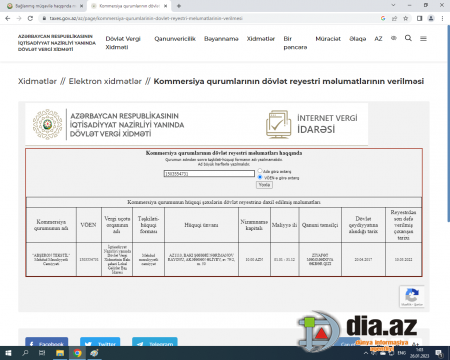Select the 'Ada görə axtarış' radio button

tap(260, 171)
